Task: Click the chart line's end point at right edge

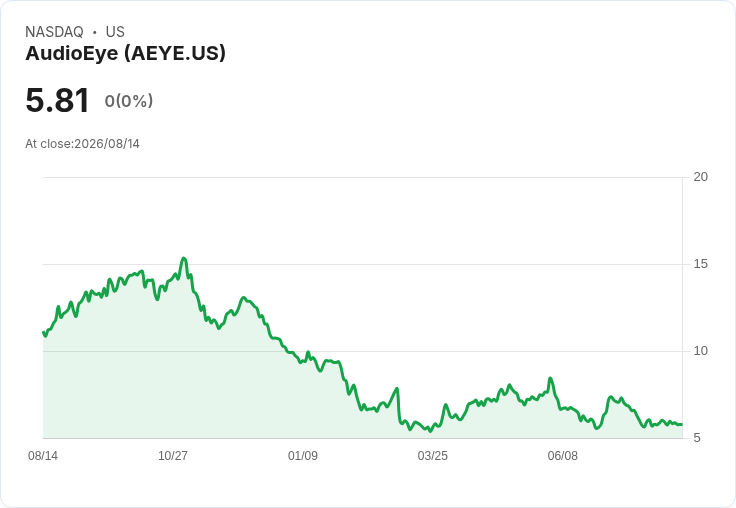Action: click(x=682, y=424)
